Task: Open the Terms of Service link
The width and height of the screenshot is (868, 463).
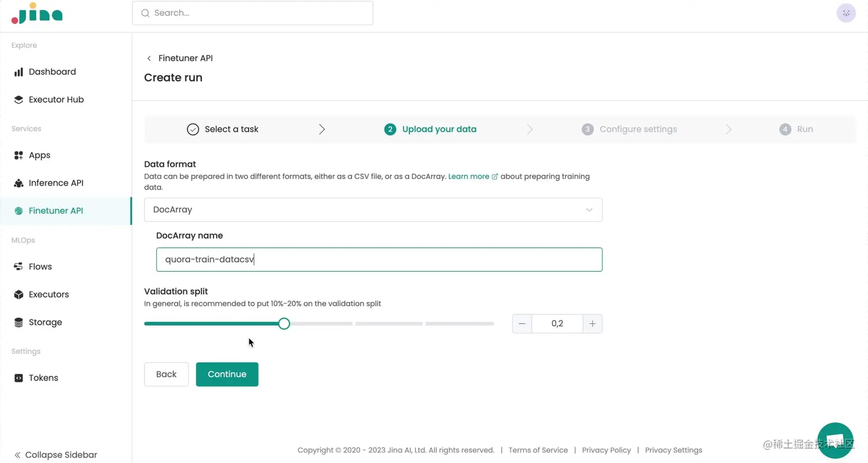Action: [538, 450]
